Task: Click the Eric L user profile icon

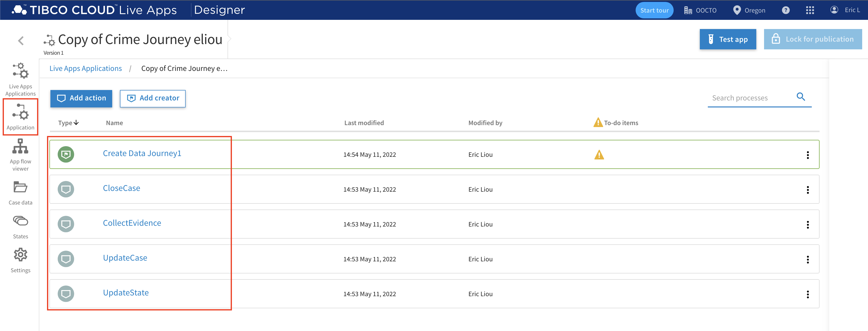Action: [834, 10]
